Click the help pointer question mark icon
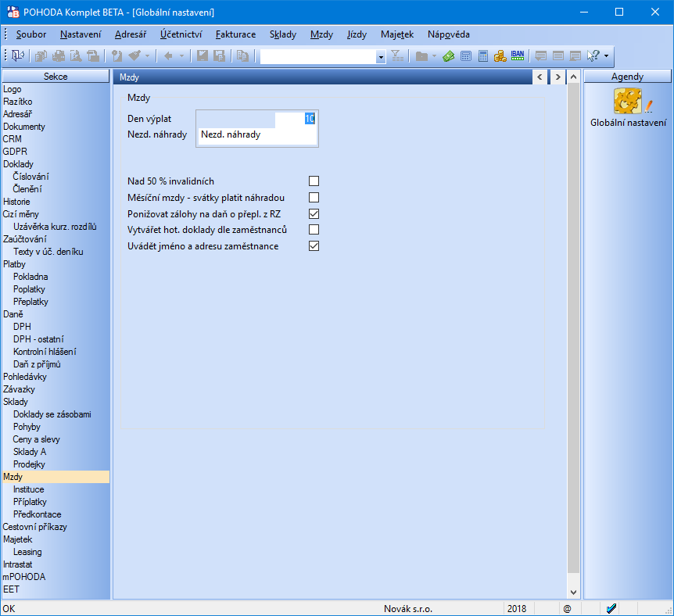Viewport: 674px width, 616px height. click(593, 56)
